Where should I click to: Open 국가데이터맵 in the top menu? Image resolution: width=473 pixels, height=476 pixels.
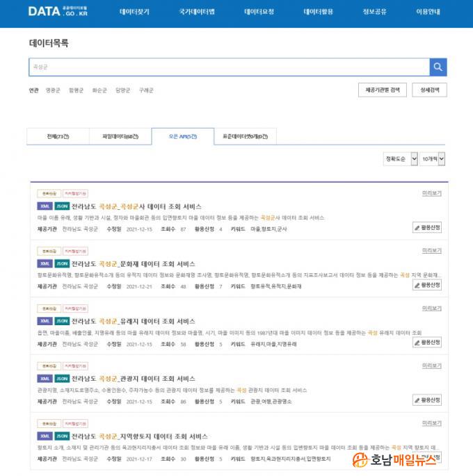coord(197,12)
